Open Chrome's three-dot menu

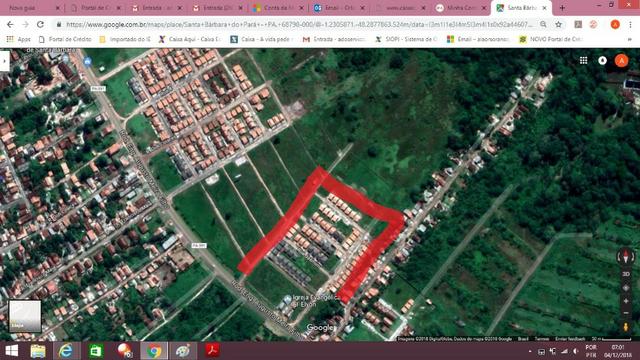tap(630, 24)
